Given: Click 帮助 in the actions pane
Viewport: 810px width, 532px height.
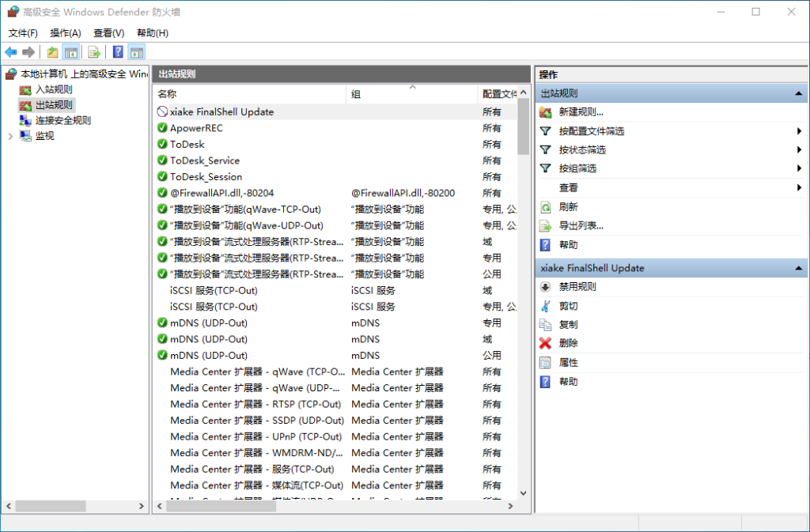Looking at the screenshot, I should [565, 381].
